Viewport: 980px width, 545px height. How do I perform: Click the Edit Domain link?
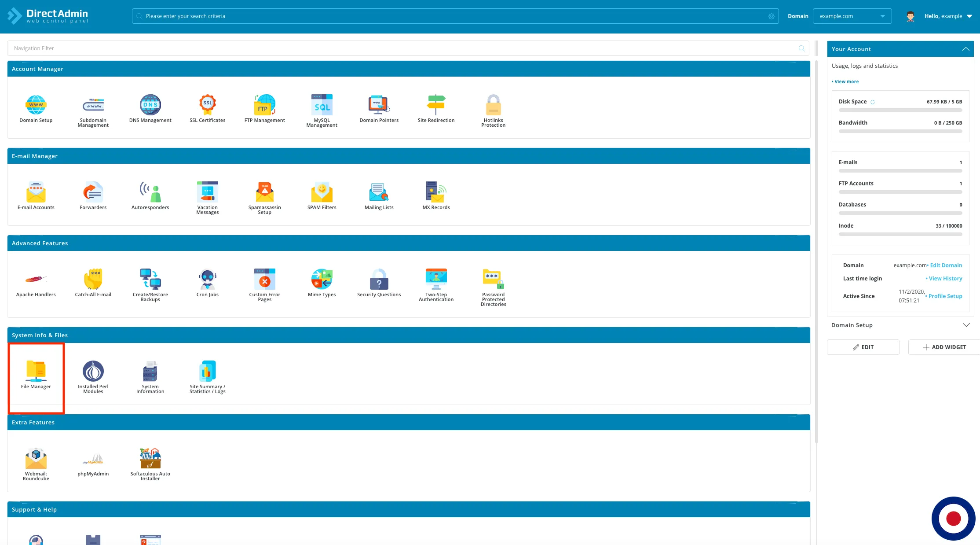click(x=946, y=265)
